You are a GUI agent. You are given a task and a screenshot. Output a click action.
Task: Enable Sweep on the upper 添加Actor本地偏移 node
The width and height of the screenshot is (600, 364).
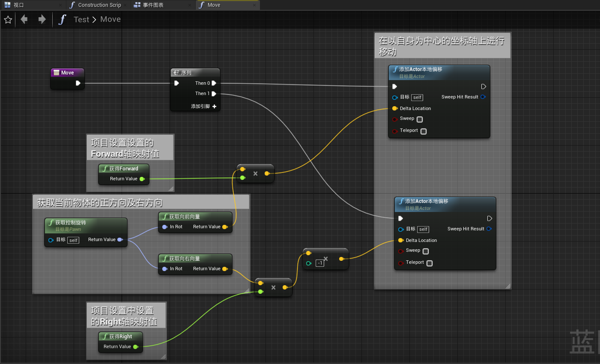point(419,119)
